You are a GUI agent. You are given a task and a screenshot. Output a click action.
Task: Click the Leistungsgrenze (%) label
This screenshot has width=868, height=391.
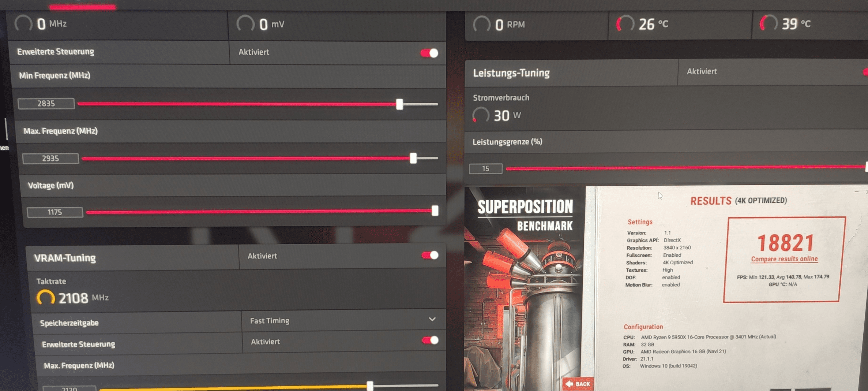[x=507, y=142]
